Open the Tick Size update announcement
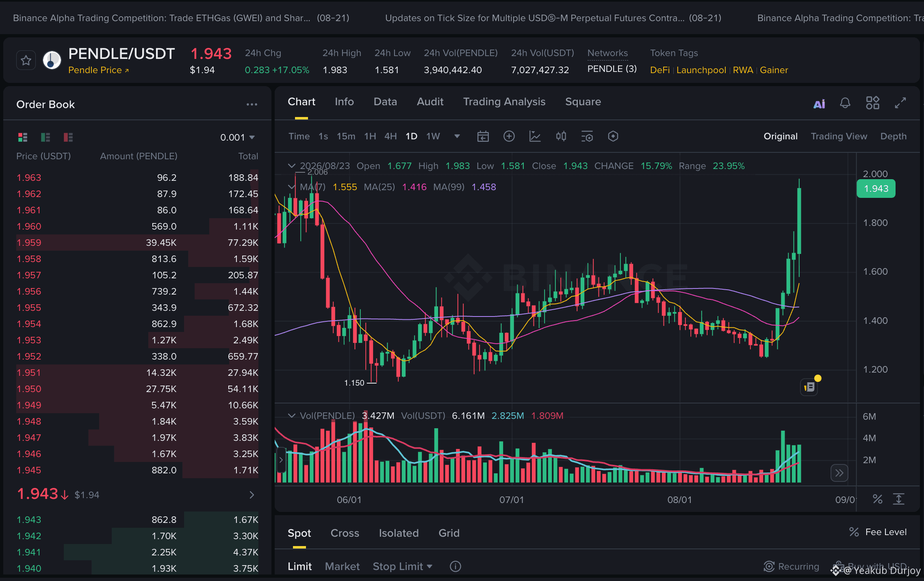 click(x=553, y=18)
